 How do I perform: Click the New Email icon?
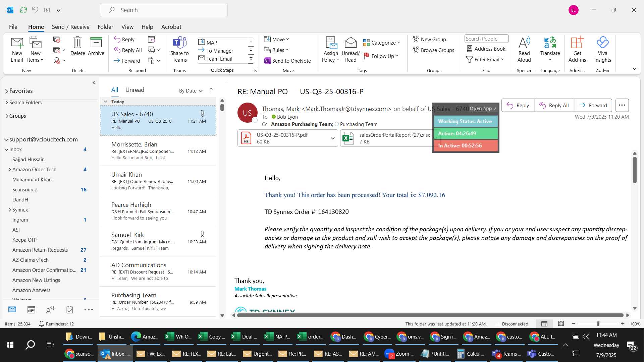pos(17,50)
